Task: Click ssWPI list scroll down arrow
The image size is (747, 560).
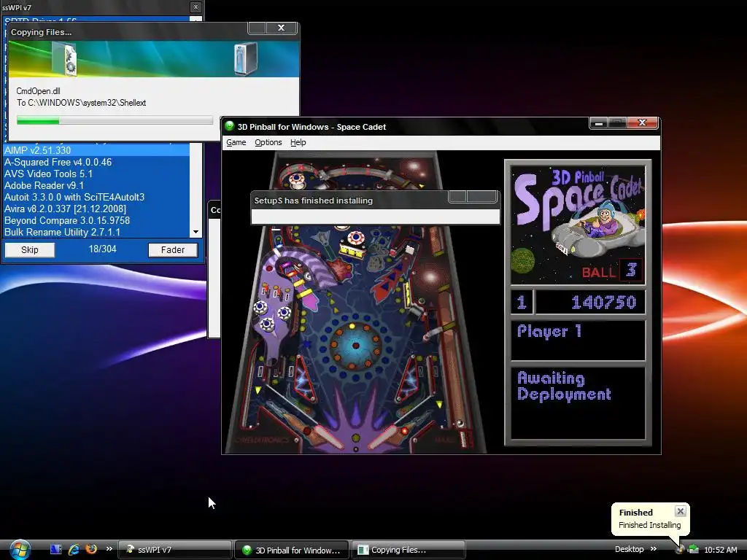Action: 196,232
